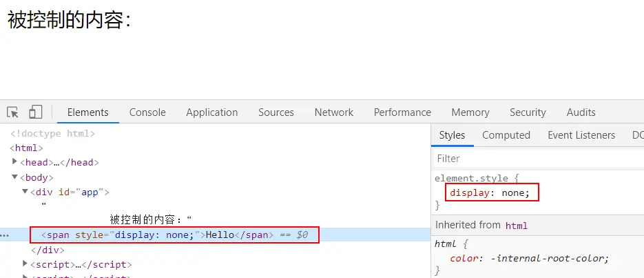Click the style attribute value display: none;
644x278 pixels.
154,235
